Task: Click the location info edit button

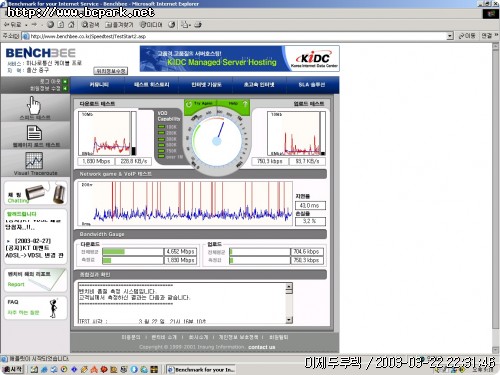Action: click(111, 71)
